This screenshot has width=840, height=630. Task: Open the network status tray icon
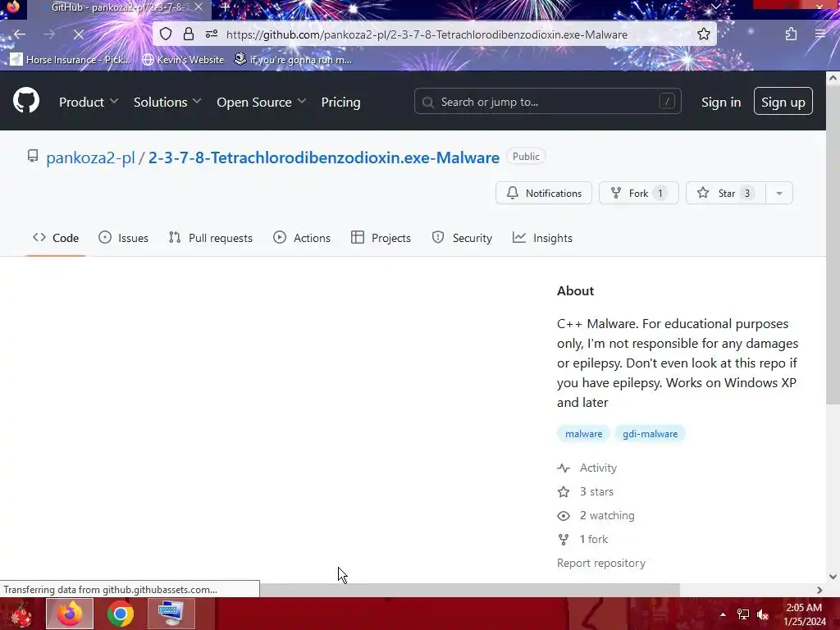pos(743,614)
